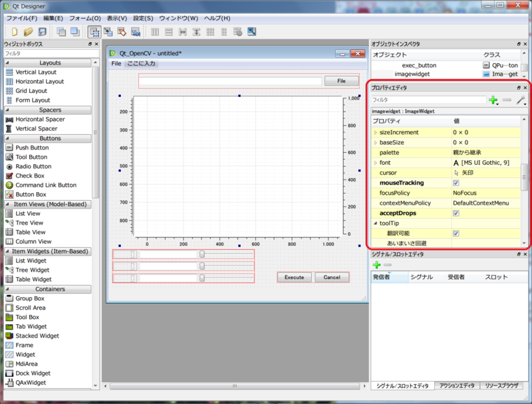Select exec_button row in object inspector
This screenshot has height=404, width=532.
[x=445, y=65]
